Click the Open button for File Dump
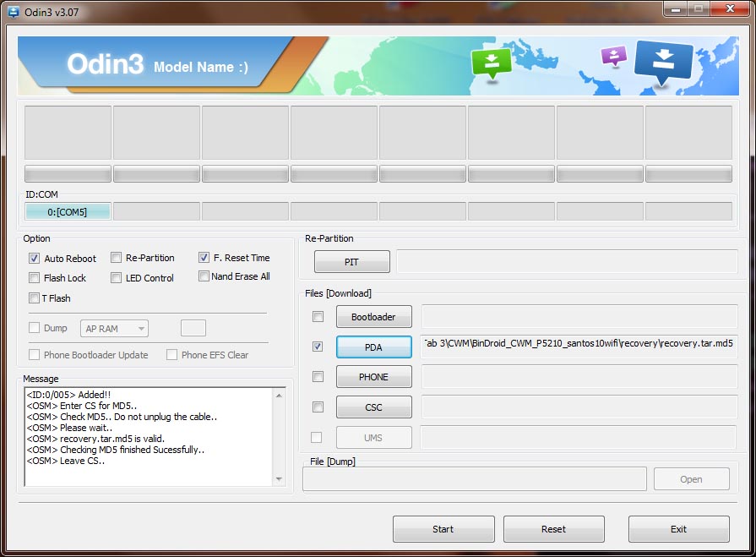This screenshot has height=557, width=756. 692,479
